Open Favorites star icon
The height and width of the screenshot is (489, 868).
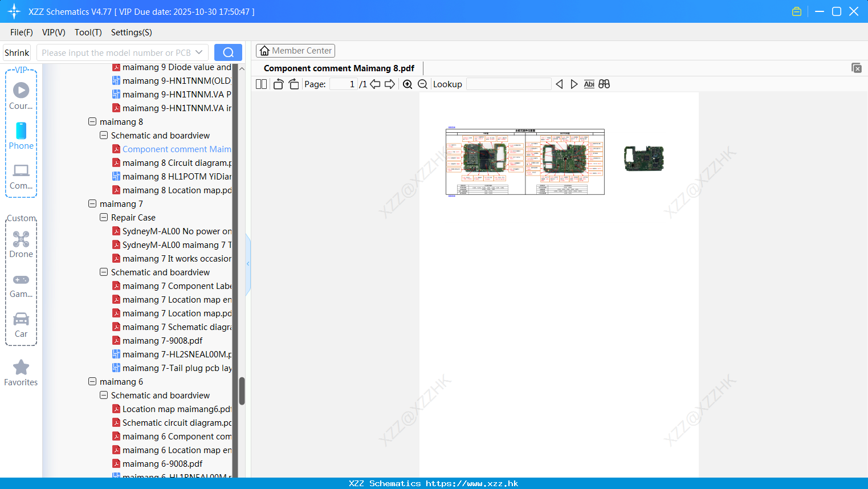coord(21,367)
